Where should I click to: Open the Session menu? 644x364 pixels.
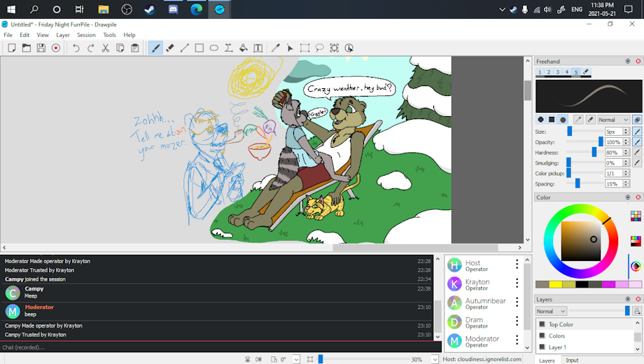click(x=86, y=35)
